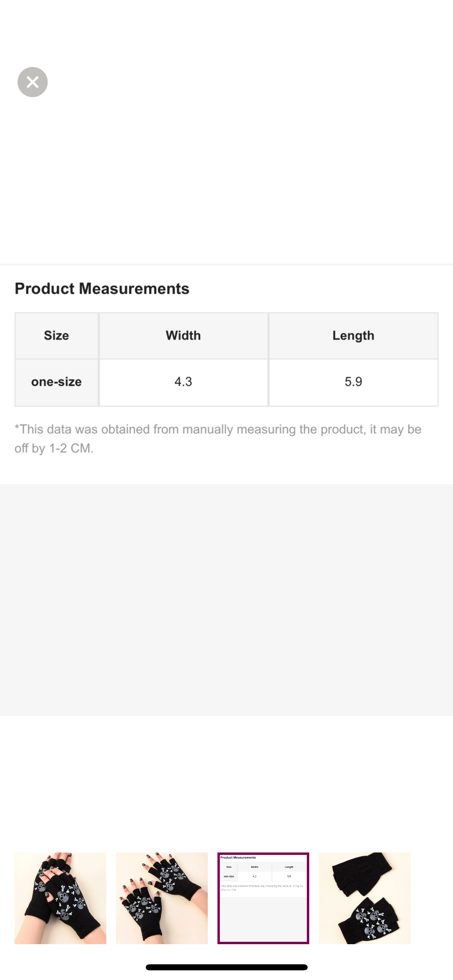Close the product image viewer
This screenshot has width=453, height=980.
pyautogui.click(x=33, y=82)
